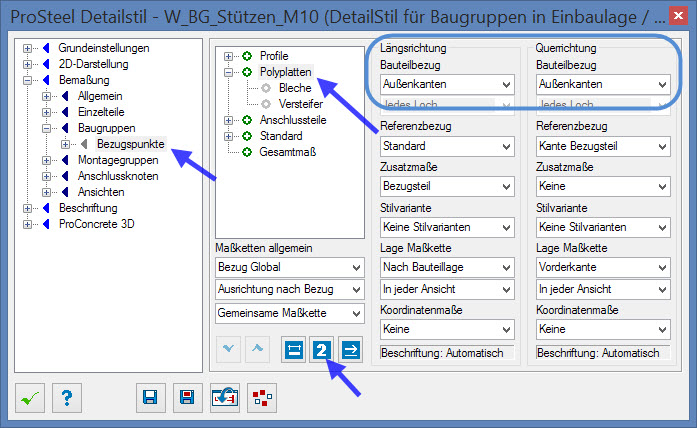The image size is (697, 428).
Task: Click the move-up arrow button
Action: click(257, 349)
